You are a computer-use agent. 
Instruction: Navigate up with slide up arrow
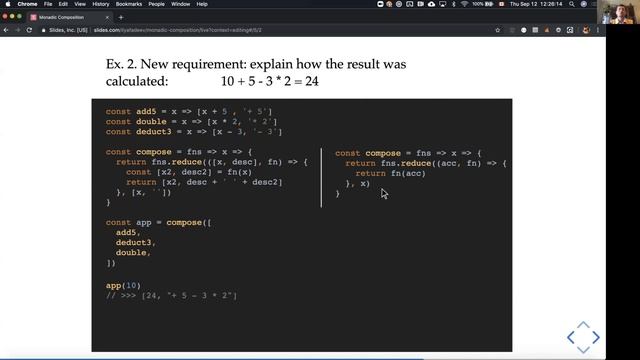(x=583, y=325)
